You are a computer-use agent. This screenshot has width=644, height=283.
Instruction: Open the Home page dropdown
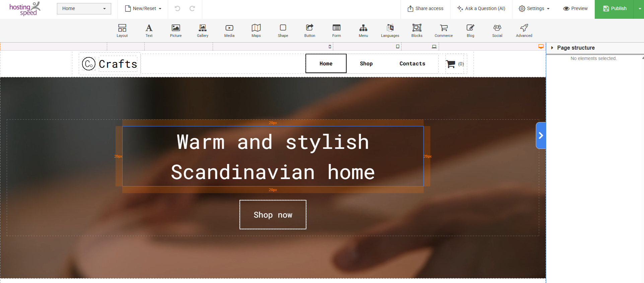(84, 8)
